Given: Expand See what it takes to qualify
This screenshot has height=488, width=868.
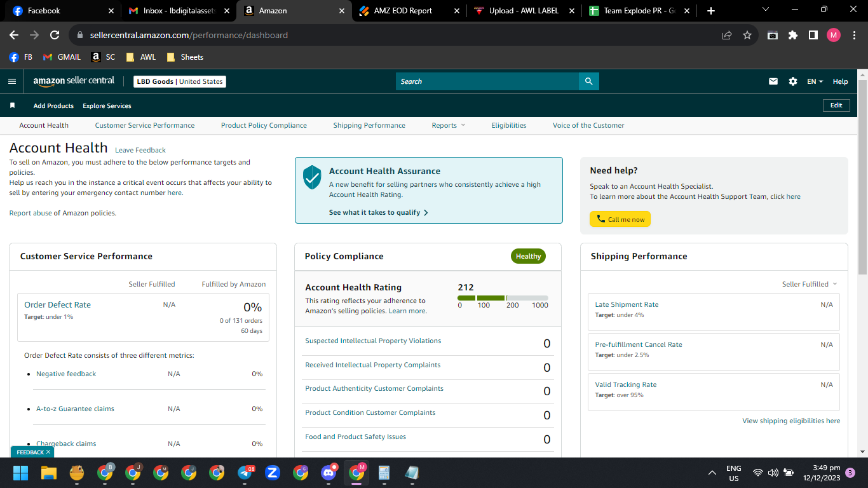Looking at the screenshot, I should click(379, 212).
